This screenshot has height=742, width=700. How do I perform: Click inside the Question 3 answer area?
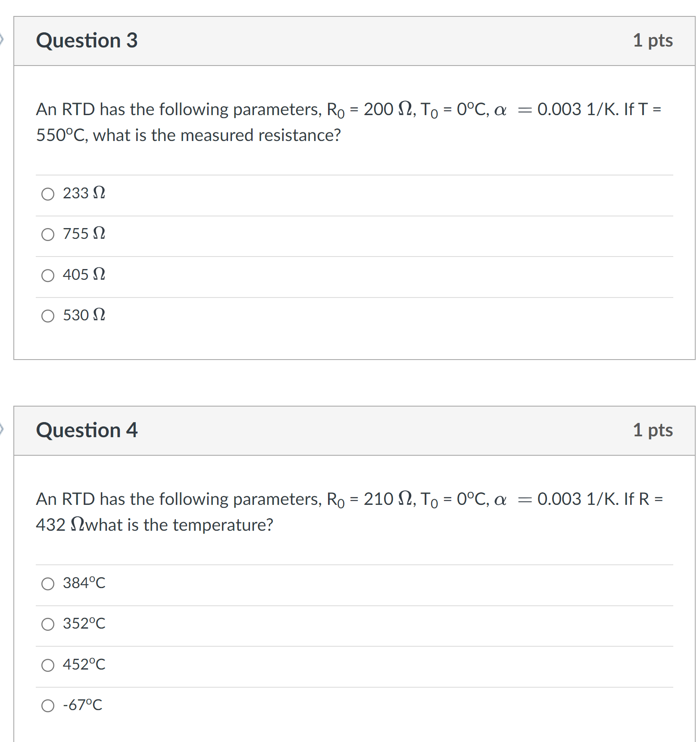pyautogui.click(x=345, y=254)
